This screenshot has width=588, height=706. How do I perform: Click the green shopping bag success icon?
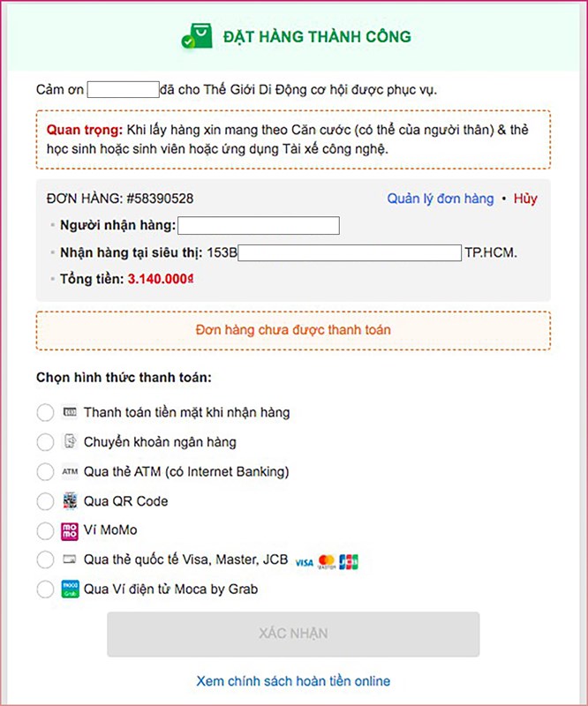pyautogui.click(x=197, y=36)
